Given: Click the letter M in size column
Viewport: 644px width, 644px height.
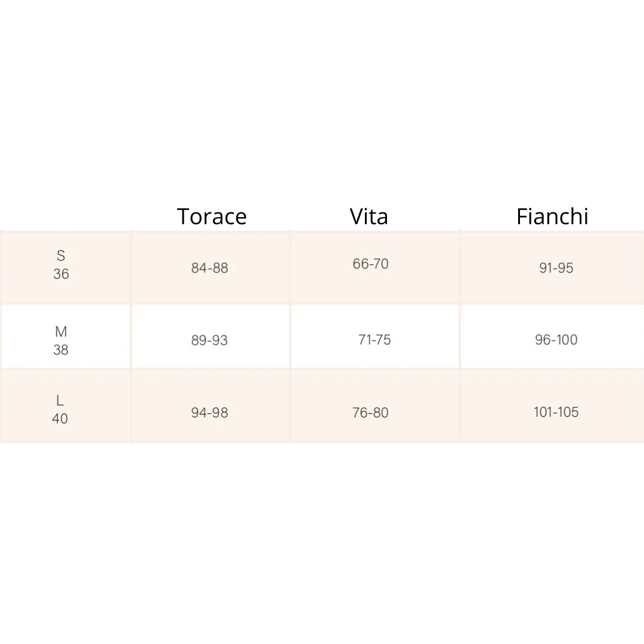Looking at the screenshot, I should pos(61,332).
